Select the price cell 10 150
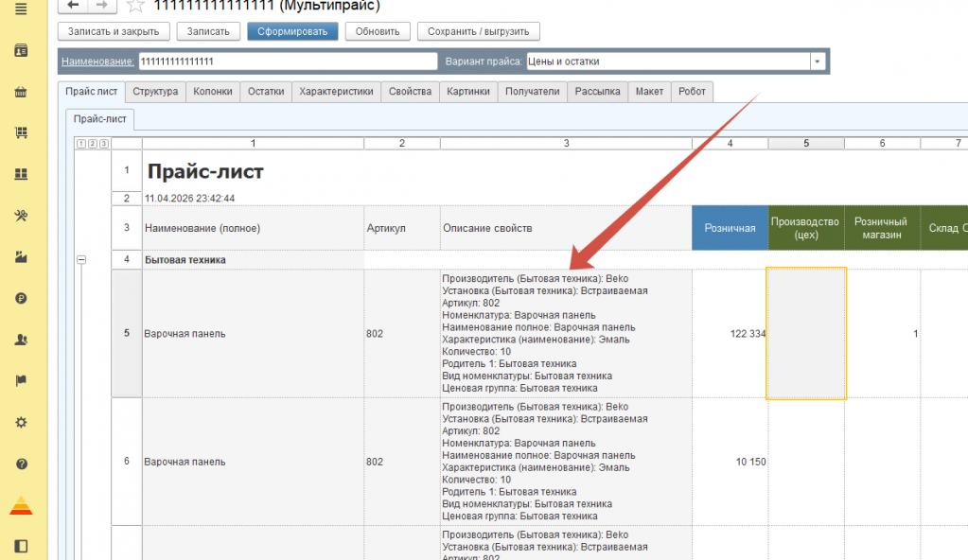 point(730,462)
